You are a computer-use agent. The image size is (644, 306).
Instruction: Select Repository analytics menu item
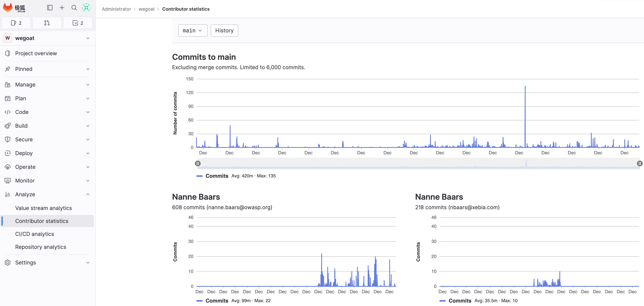[41, 247]
